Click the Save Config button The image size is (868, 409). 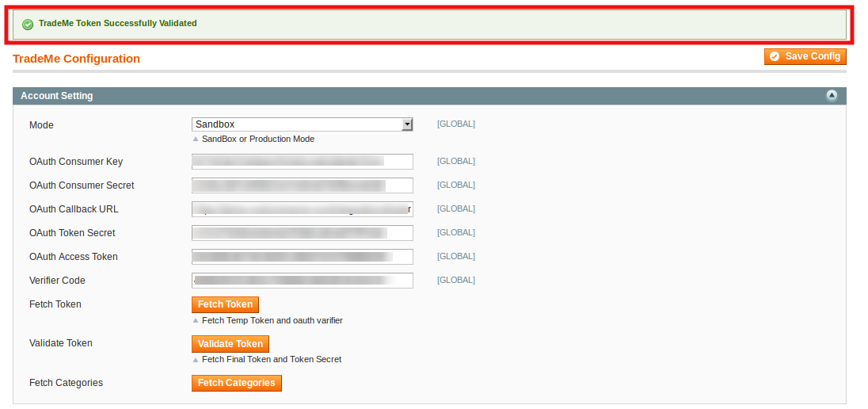coord(805,56)
